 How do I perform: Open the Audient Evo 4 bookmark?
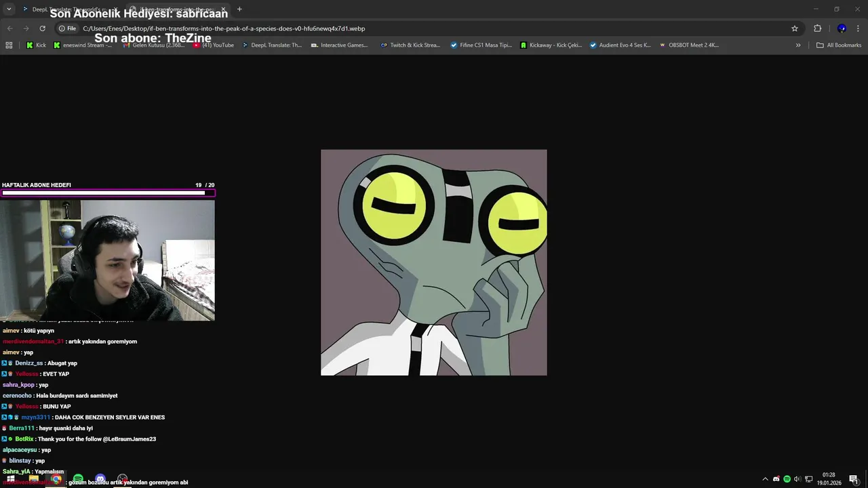620,45
